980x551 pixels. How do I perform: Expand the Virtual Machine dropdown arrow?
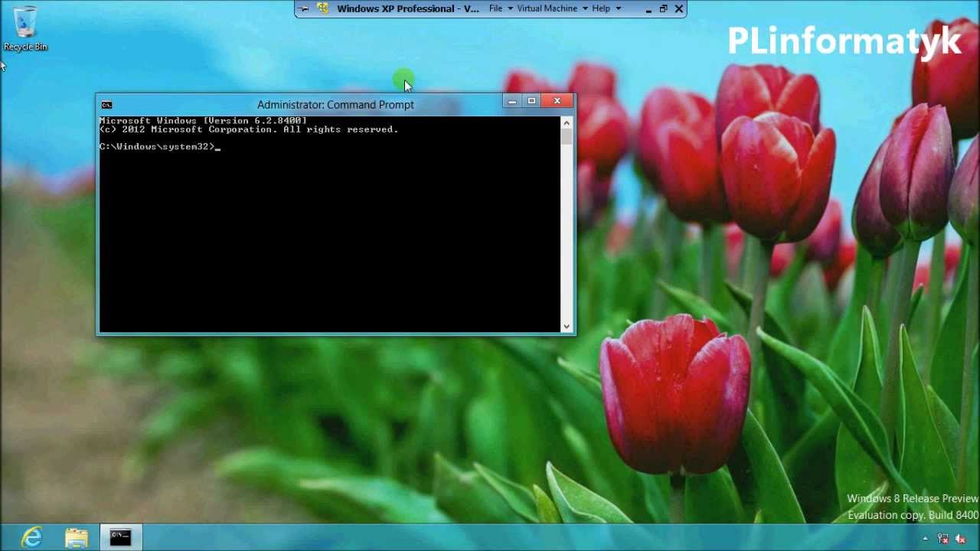point(585,8)
